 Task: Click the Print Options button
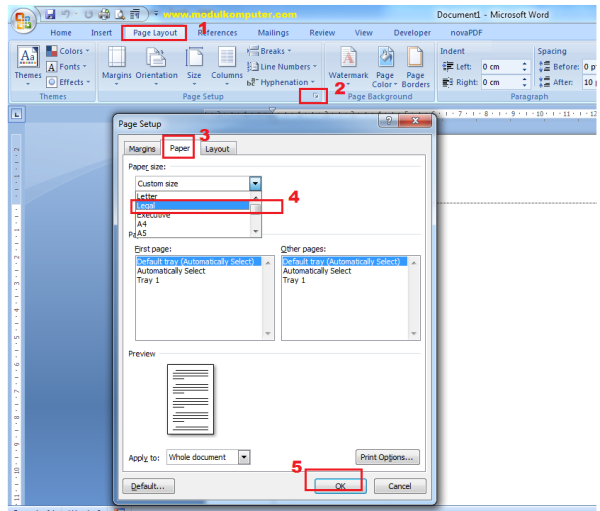(x=387, y=457)
